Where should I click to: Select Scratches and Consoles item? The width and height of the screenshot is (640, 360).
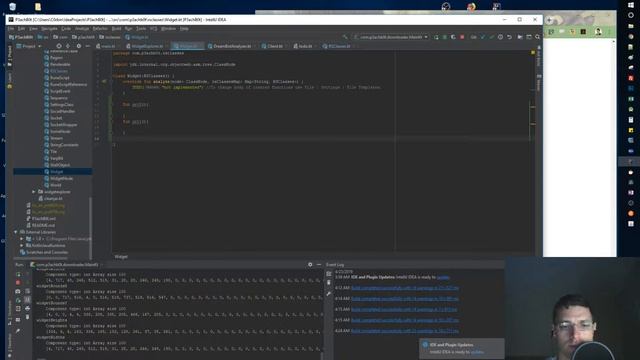tap(44, 252)
